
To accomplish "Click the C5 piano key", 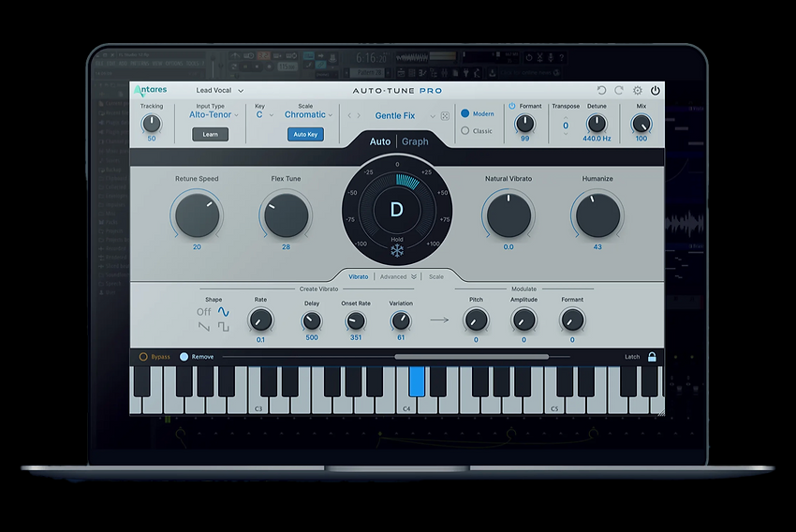I will tap(554, 406).
